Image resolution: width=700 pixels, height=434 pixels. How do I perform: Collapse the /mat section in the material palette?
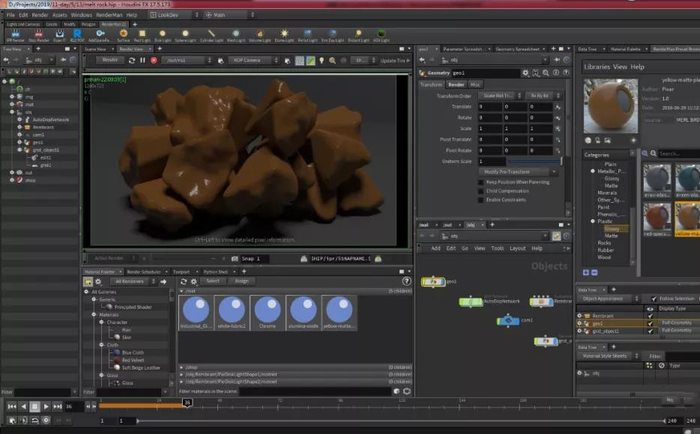[x=182, y=291]
